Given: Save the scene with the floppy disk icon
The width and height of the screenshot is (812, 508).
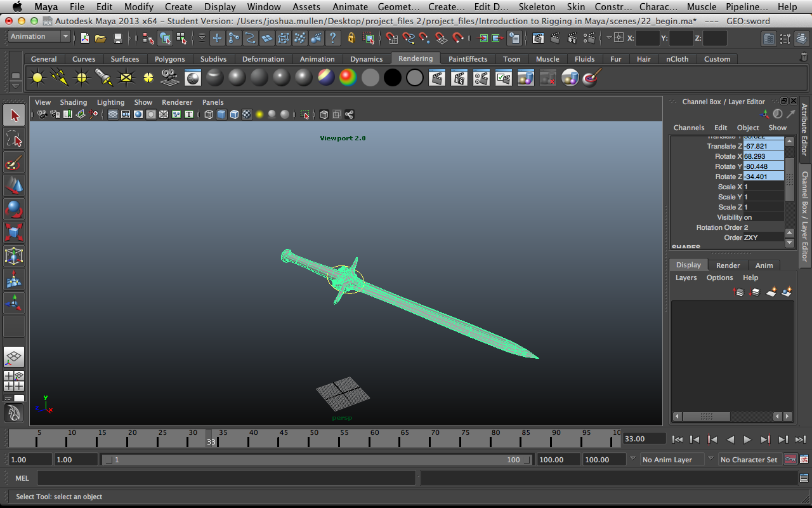Looking at the screenshot, I should (x=117, y=38).
